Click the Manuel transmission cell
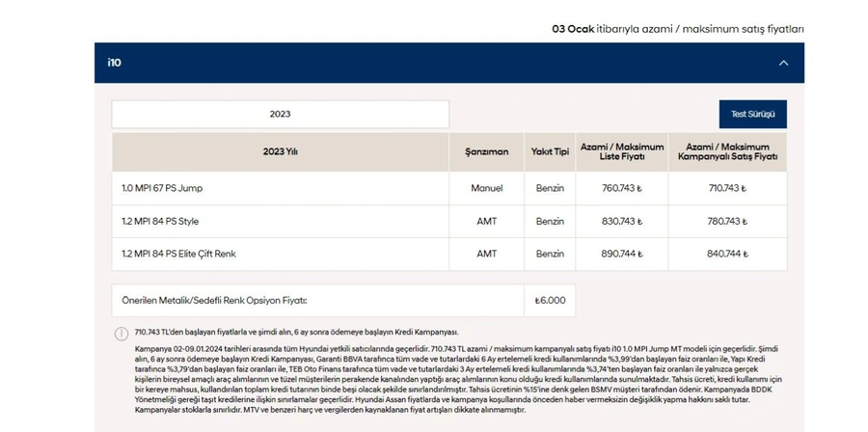Image resolution: width=868 pixels, height=432 pixels. 487,188
